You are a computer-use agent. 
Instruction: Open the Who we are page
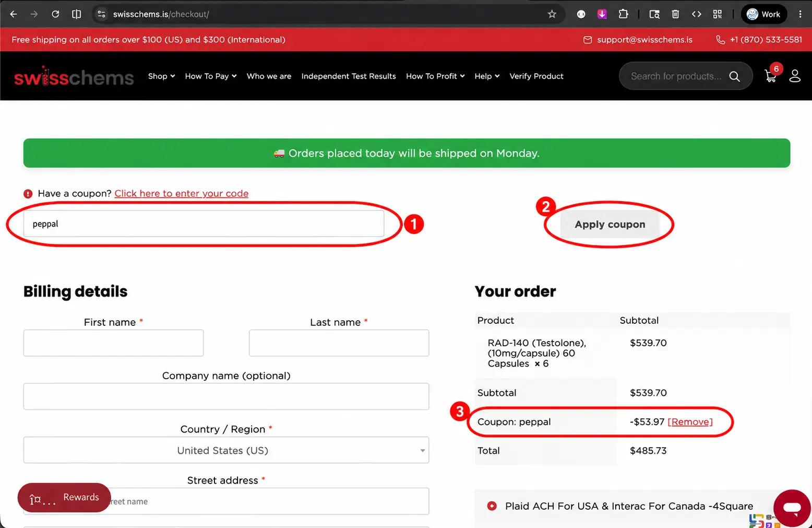pos(269,76)
